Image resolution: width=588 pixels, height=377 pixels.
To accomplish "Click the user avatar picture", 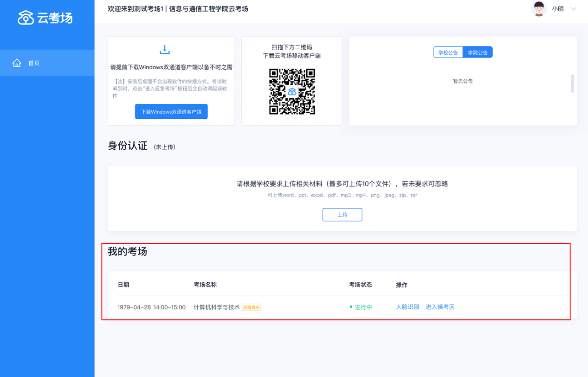I will 539,9.
